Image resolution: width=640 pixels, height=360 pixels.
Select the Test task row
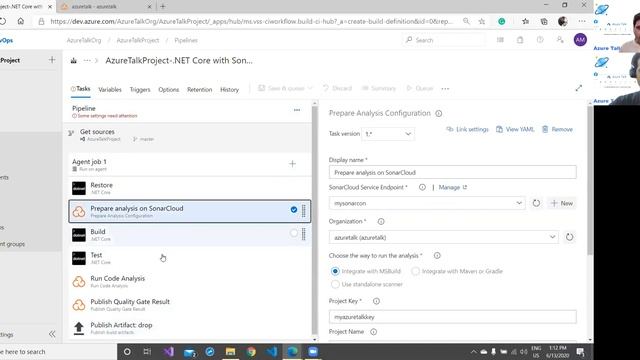pos(190,258)
